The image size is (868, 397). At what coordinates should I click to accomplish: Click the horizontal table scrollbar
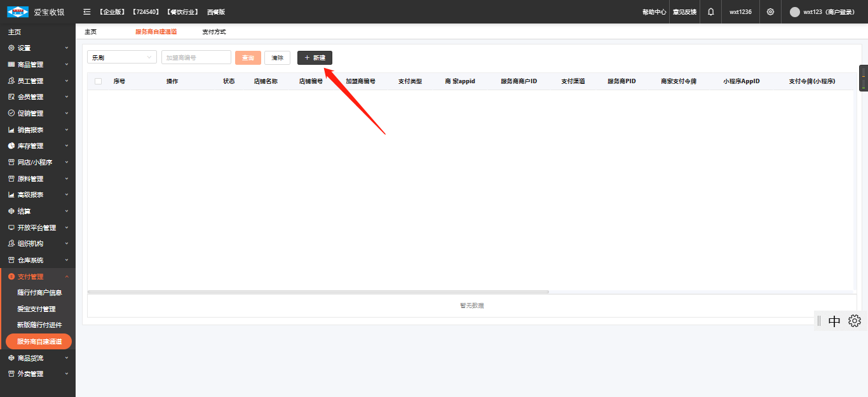318,292
